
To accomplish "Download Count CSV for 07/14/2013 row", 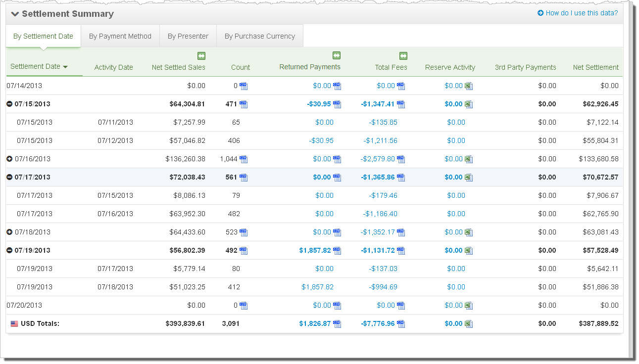I will [x=244, y=86].
